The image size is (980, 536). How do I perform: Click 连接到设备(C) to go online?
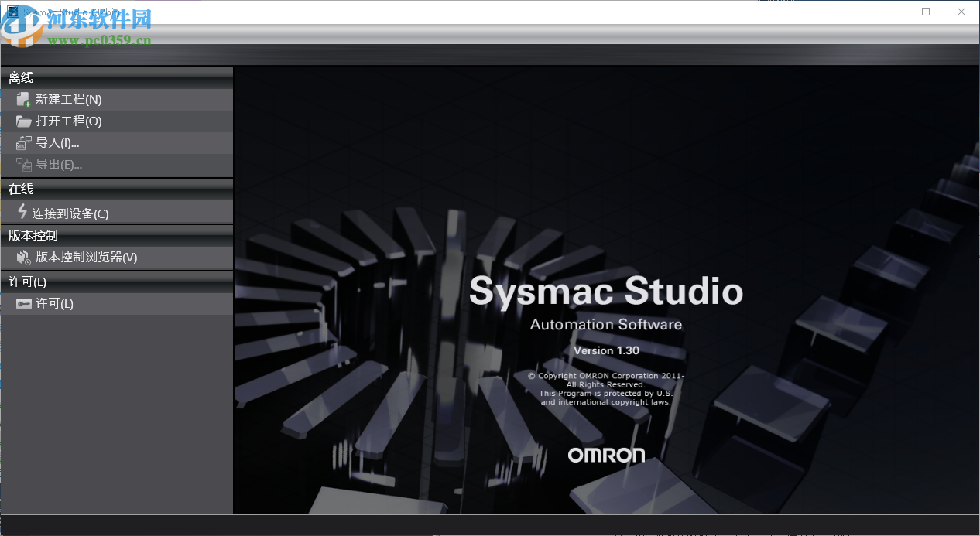68,213
